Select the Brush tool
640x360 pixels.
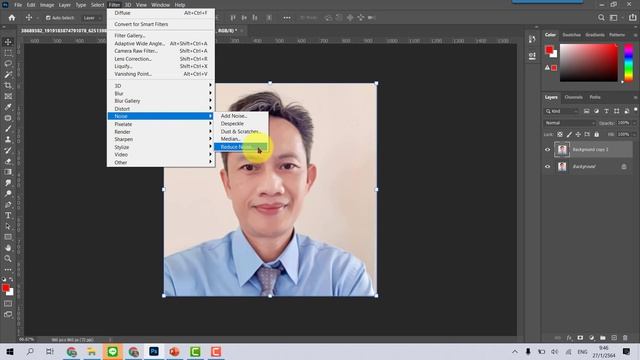tap(8, 129)
